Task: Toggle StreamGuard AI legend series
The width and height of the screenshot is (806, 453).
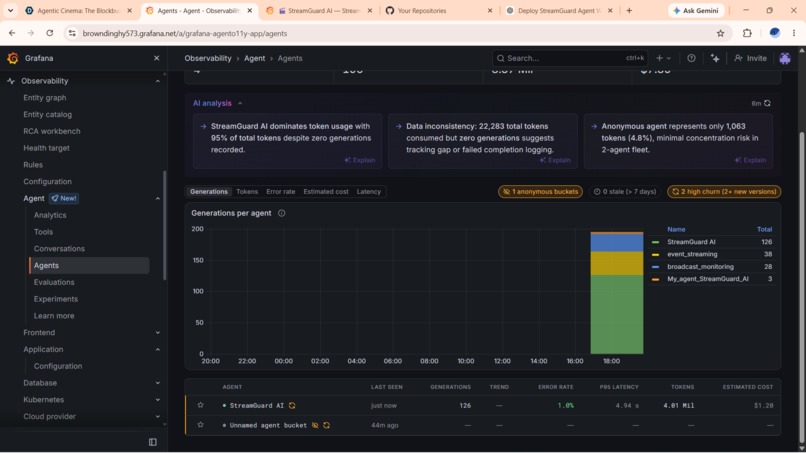Action: tap(691, 242)
